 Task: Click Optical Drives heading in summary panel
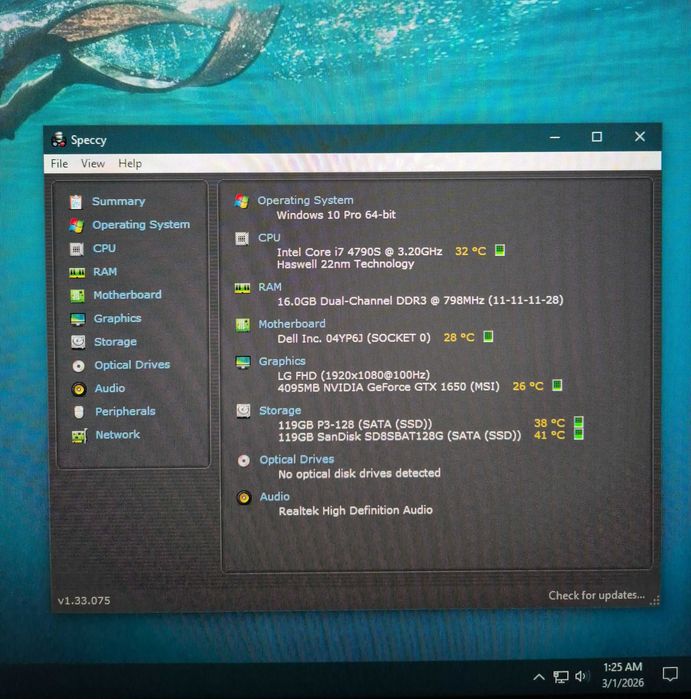click(297, 460)
